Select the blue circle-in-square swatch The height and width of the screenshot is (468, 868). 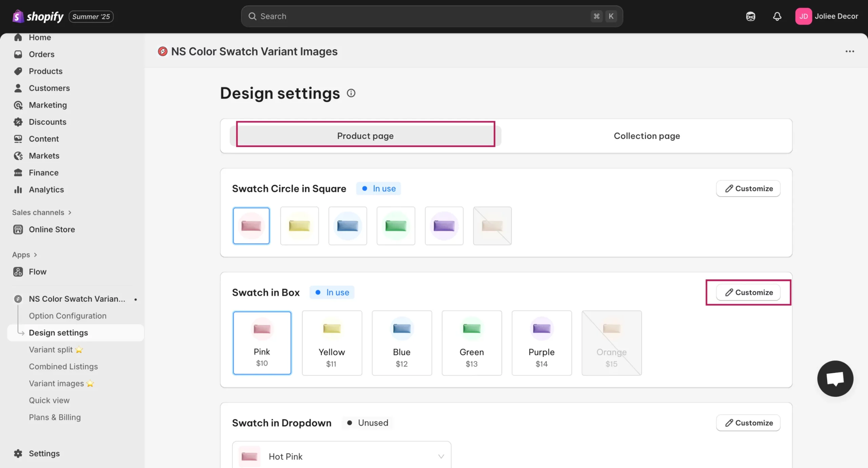point(348,226)
